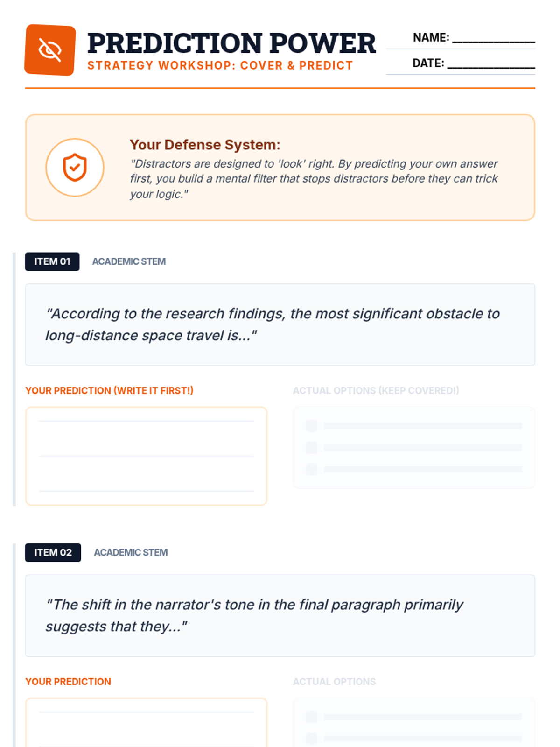The image size is (560, 747).
Task: Check the third covered option in Item 01
Action: (312, 469)
